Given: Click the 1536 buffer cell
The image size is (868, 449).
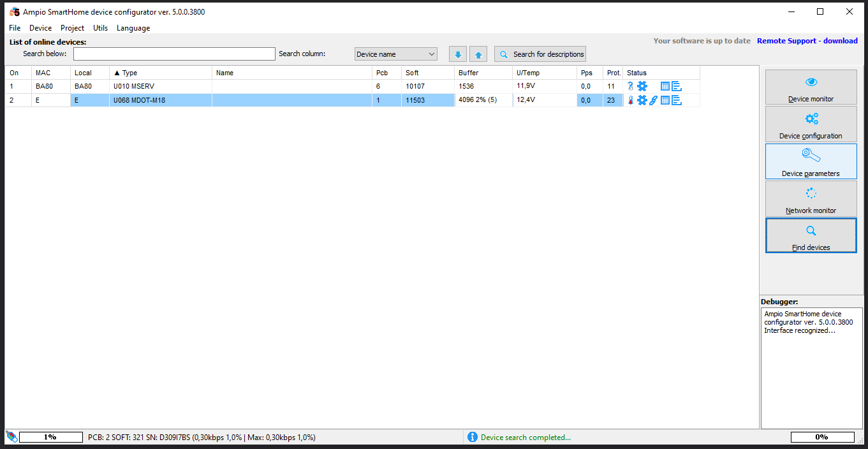Looking at the screenshot, I should 483,86.
